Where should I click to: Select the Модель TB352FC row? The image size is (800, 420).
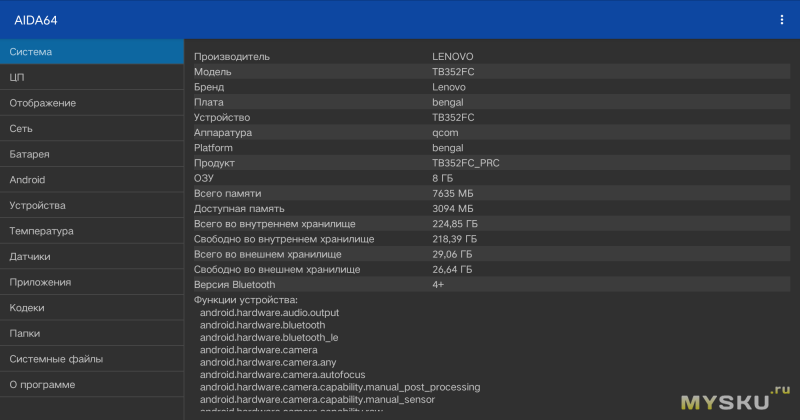[x=491, y=72]
